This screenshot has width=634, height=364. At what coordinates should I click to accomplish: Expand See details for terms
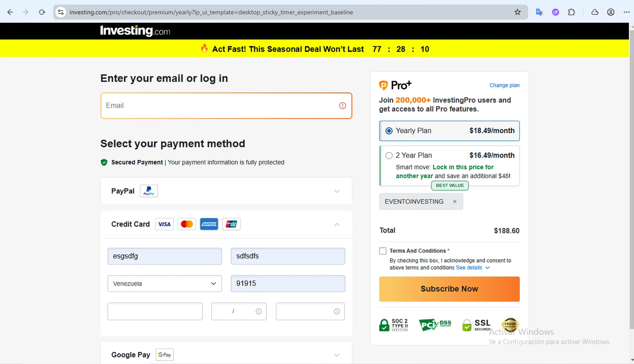[x=473, y=268]
